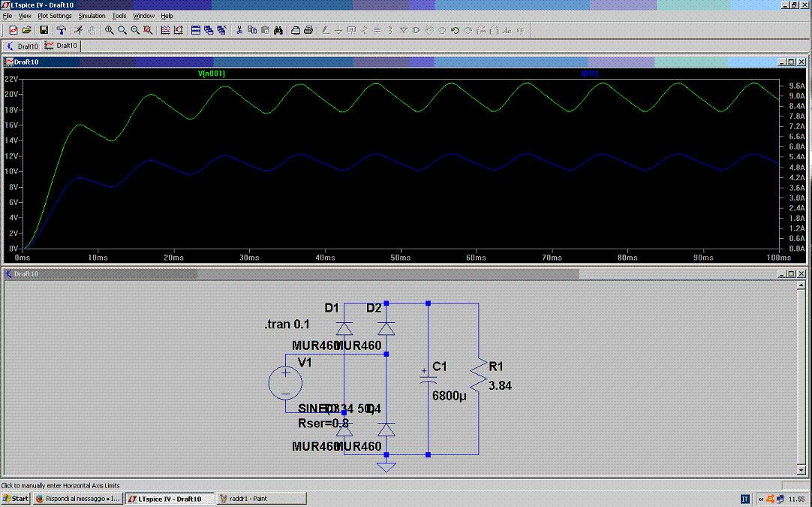The width and height of the screenshot is (812, 507).
Task: Click the 50ms horizontal axis label
Action: [401, 257]
